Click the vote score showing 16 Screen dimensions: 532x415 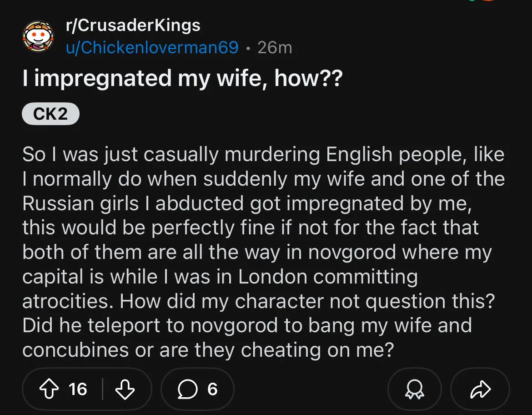point(78,389)
